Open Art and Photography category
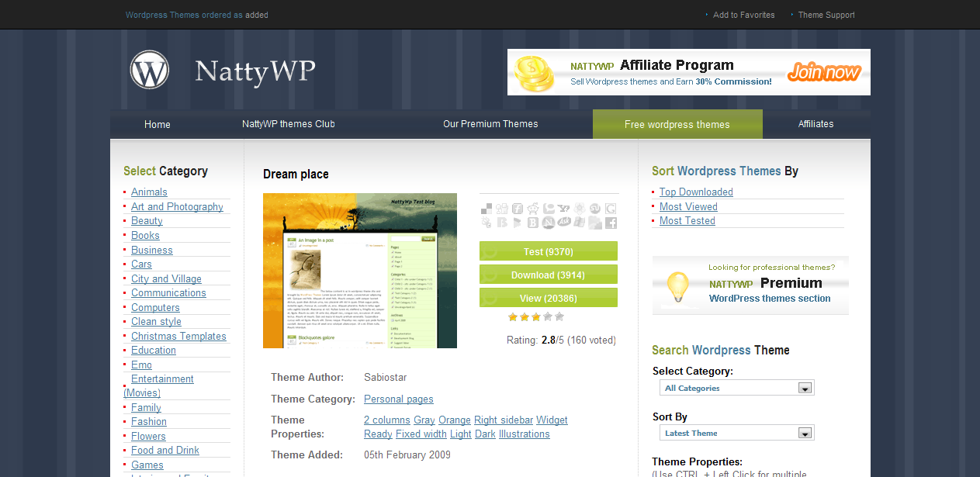This screenshot has height=477, width=980. [x=177, y=206]
